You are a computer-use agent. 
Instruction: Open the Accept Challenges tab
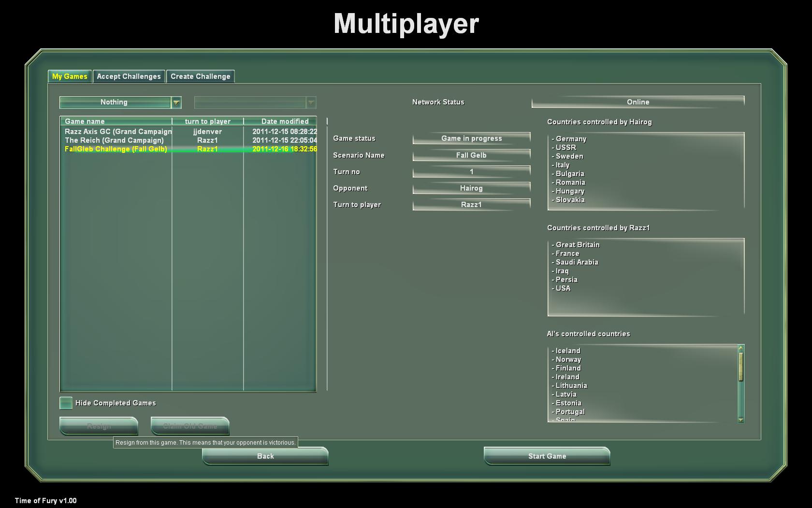point(129,76)
